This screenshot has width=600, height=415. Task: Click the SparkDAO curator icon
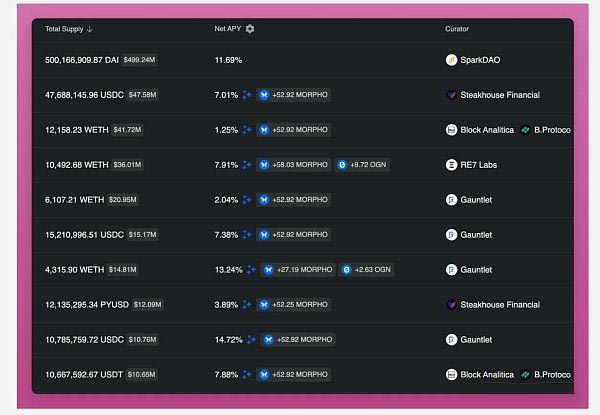(x=451, y=60)
